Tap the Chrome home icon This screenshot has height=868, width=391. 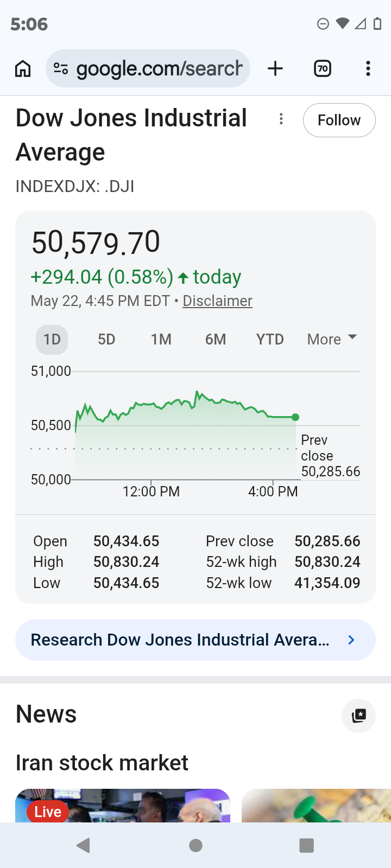pyautogui.click(x=23, y=69)
